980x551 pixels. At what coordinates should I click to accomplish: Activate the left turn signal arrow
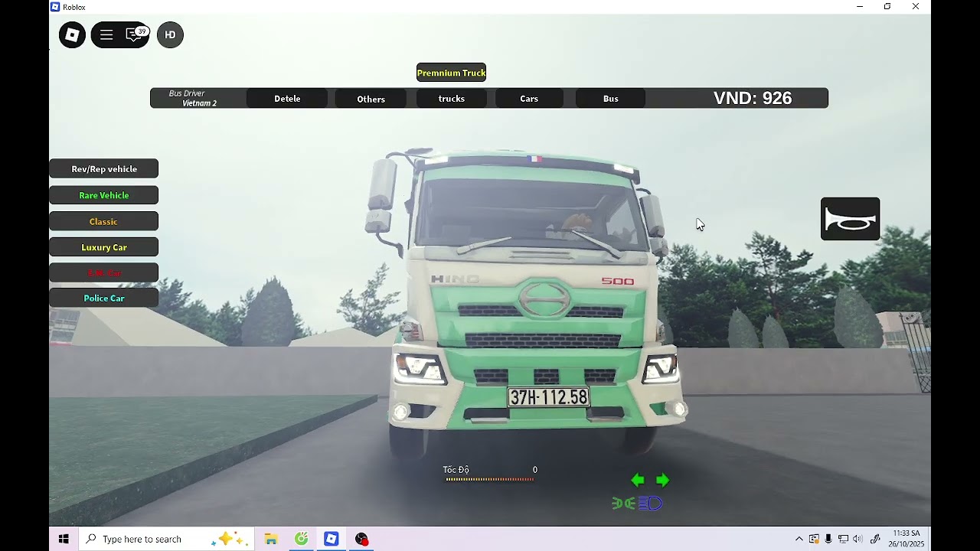pyautogui.click(x=637, y=480)
